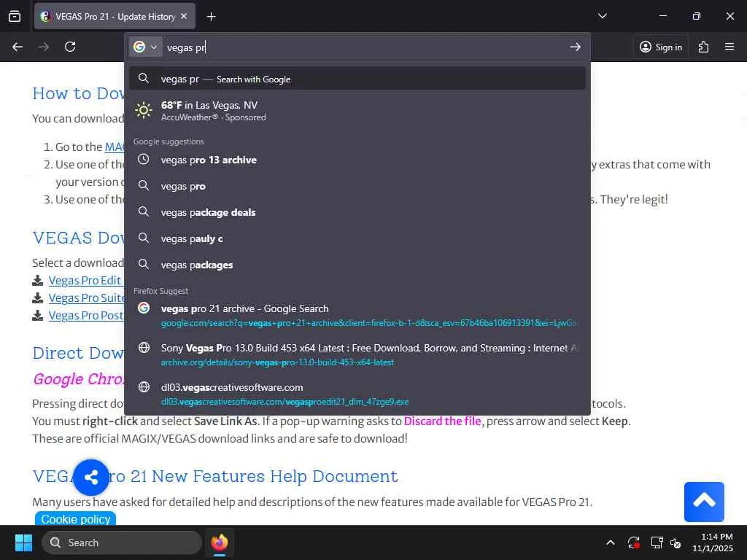Screen dimensions: 747x560
Task: Open the Vegas Pro Edit download link
Action: (85, 281)
